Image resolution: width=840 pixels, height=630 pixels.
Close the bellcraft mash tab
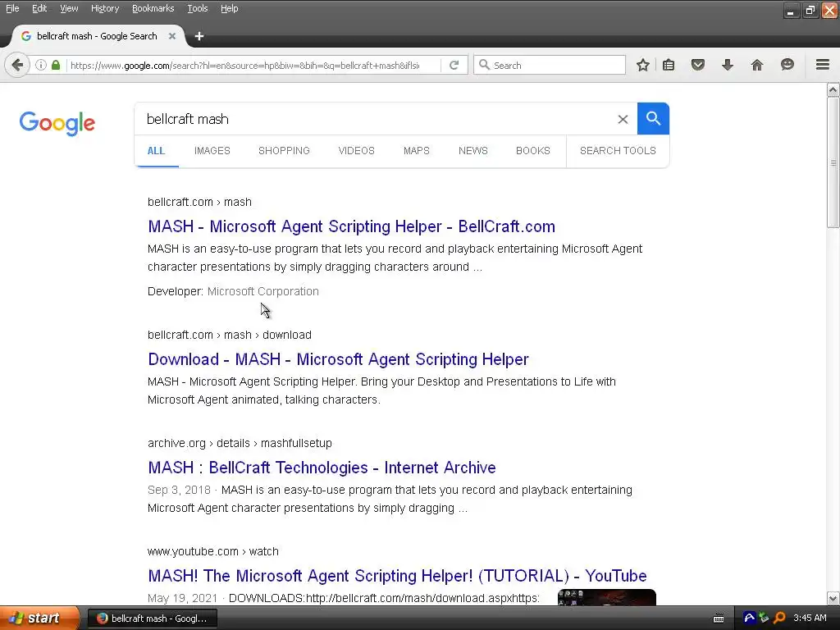click(172, 36)
